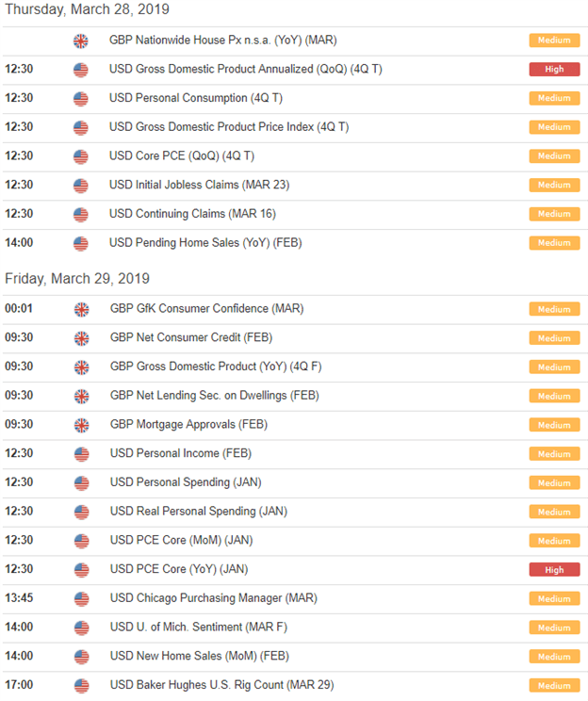Click UK flag next to Mortgage Approvals
Screen dimensions: 588x701
[81, 425]
